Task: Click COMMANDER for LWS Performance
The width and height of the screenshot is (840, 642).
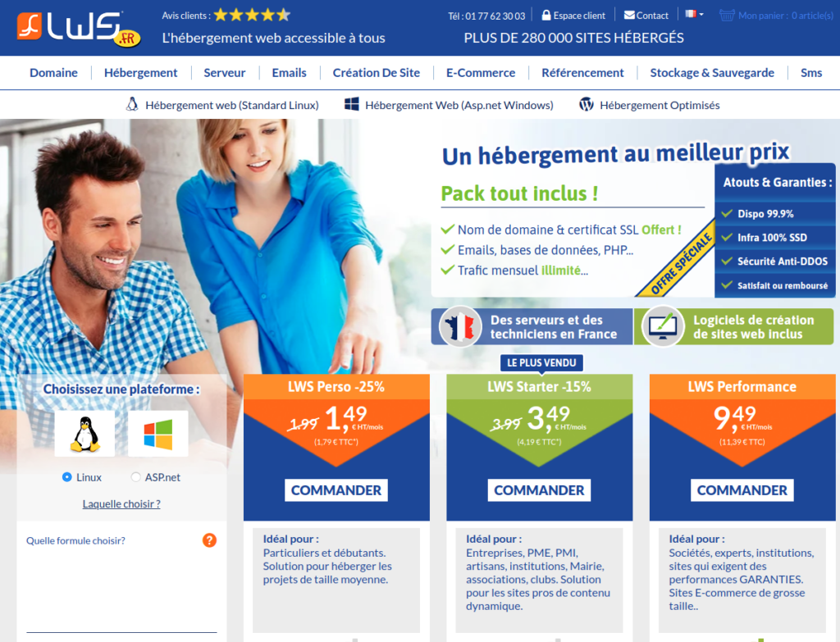Action: (742, 490)
